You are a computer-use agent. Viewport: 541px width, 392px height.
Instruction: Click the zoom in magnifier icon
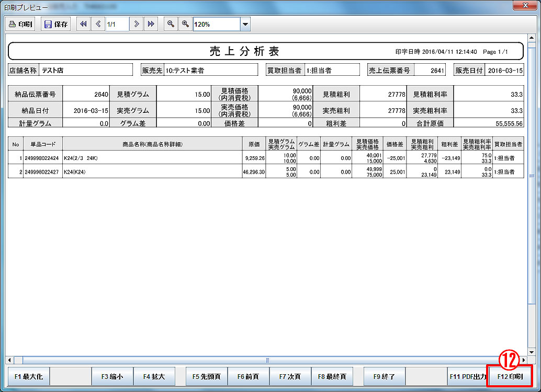185,24
